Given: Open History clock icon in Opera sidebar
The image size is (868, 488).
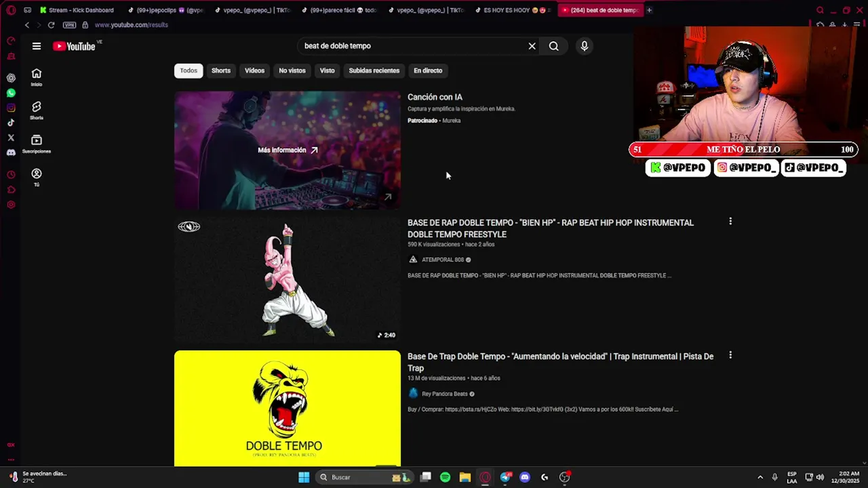Looking at the screenshot, I should pyautogui.click(x=11, y=175).
